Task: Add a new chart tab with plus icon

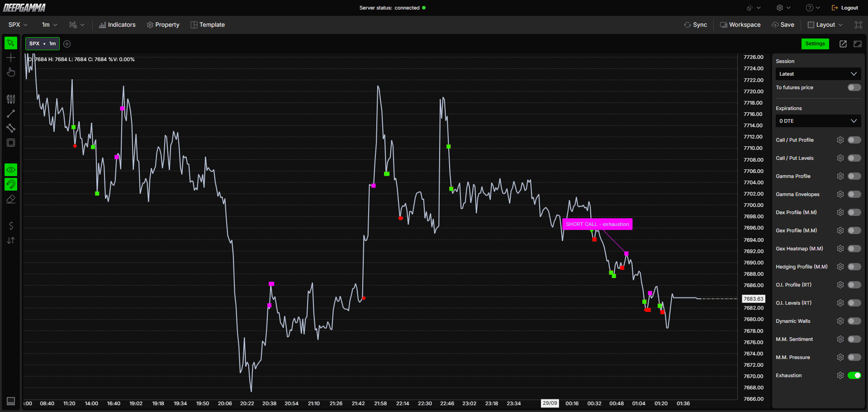Action: pos(67,44)
